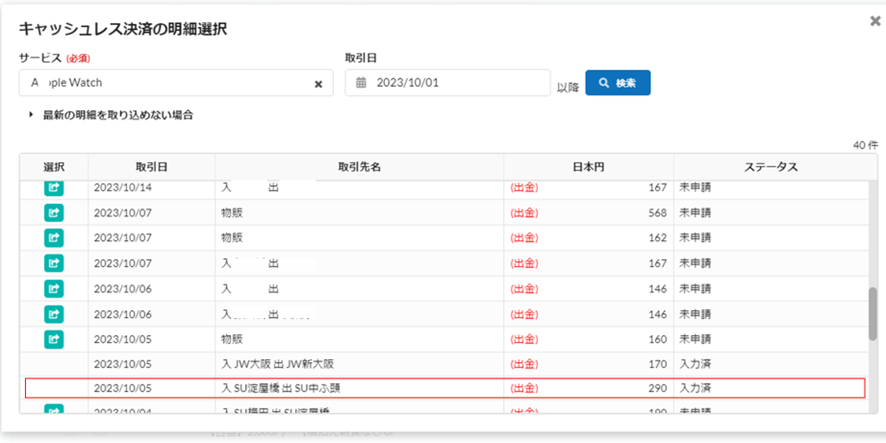Screen dimensions: 886x443
Task: Clear the サービス field with x
Action: [x=318, y=84]
